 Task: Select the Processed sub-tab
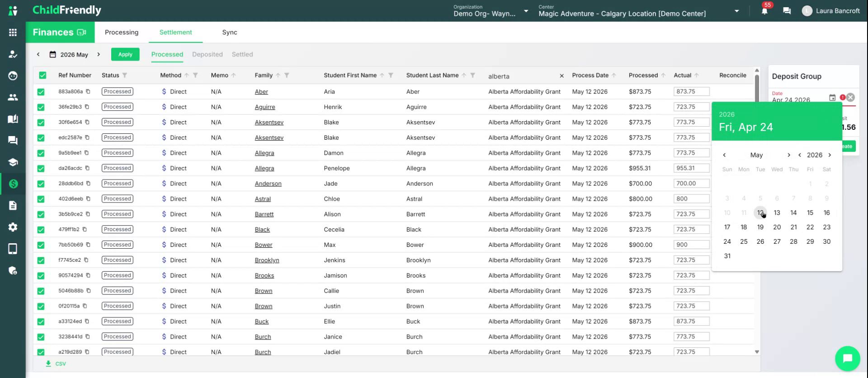click(x=167, y=54)
